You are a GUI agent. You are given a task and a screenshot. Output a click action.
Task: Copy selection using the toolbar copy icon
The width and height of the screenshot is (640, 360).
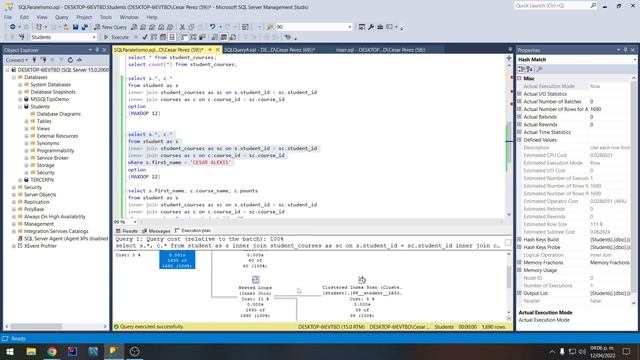(191, 27)
